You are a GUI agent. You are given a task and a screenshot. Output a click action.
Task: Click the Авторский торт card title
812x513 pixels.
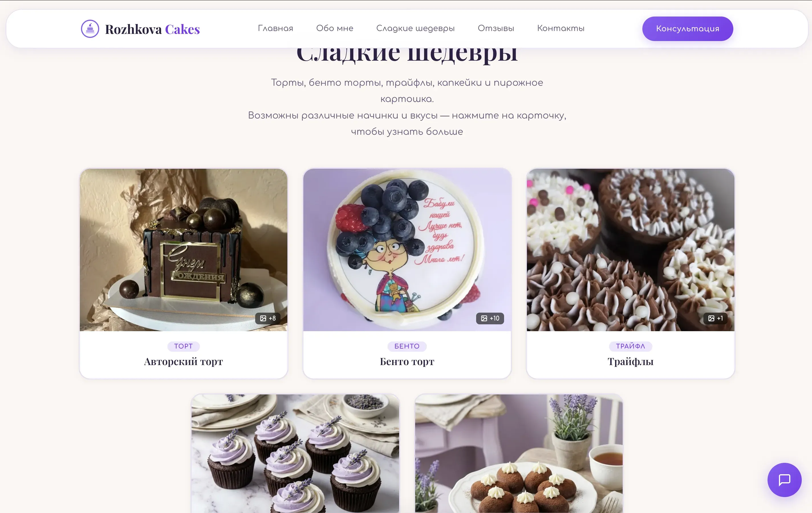click(x=183, y=362)
